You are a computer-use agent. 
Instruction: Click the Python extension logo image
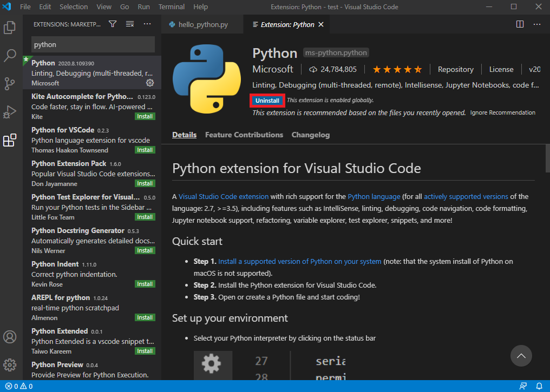click(207, 79)
